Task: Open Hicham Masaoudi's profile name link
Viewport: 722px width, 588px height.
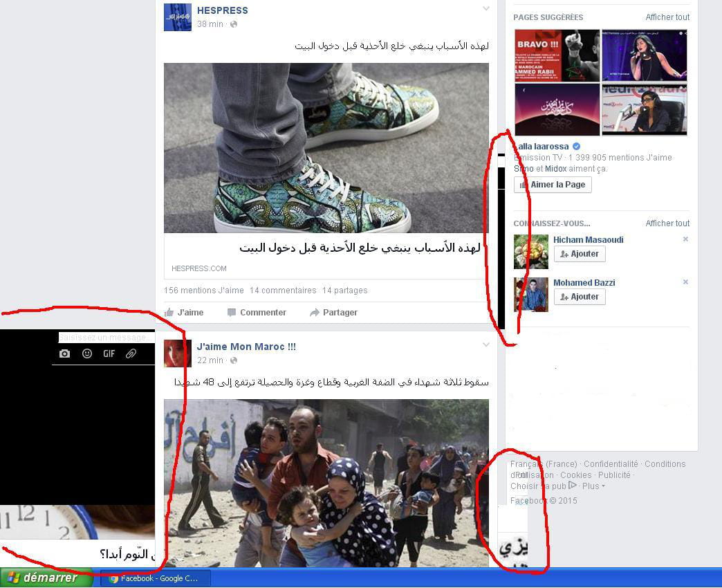Action: [588, 240]
